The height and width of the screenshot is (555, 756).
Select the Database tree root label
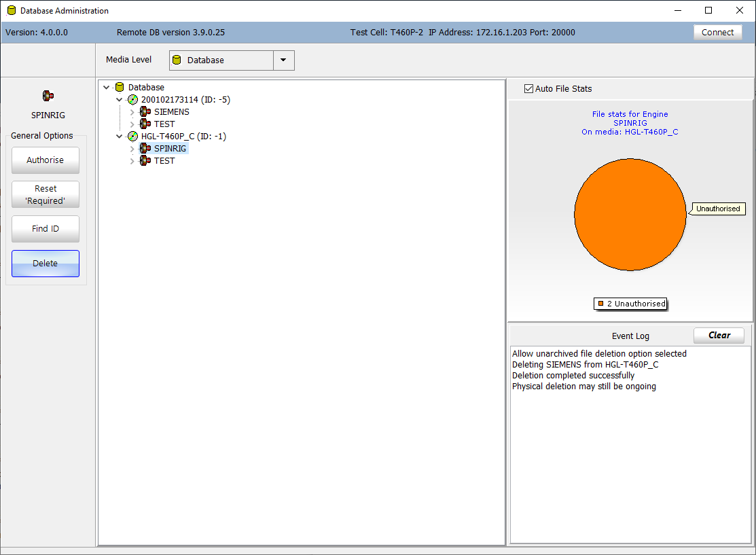click(146, 87)
